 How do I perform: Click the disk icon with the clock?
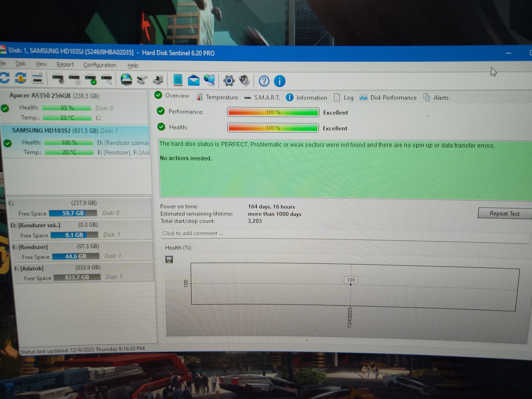tap(75, 79)
